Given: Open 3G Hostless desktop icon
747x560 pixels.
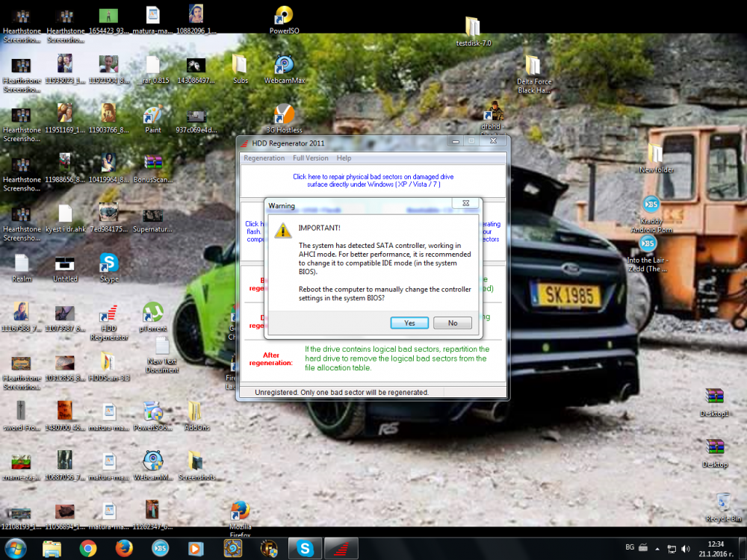Looking at the screenshot, I should [285, 119].
